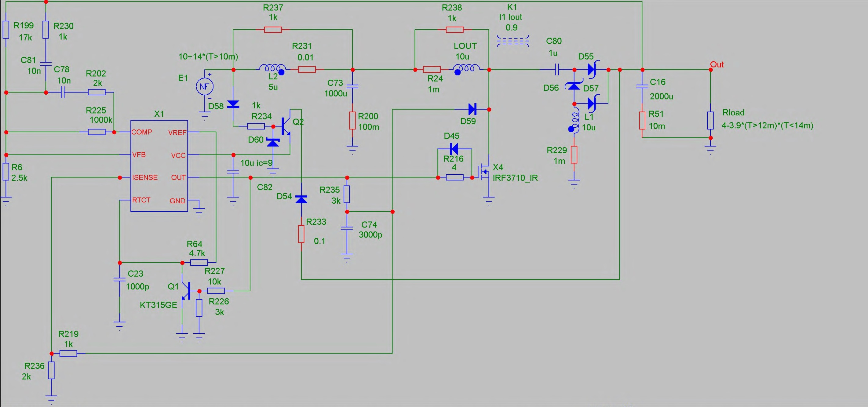Click capacitor C73 1000u symbol
Screen dimensions: 868x407
[x=352, y=87]
